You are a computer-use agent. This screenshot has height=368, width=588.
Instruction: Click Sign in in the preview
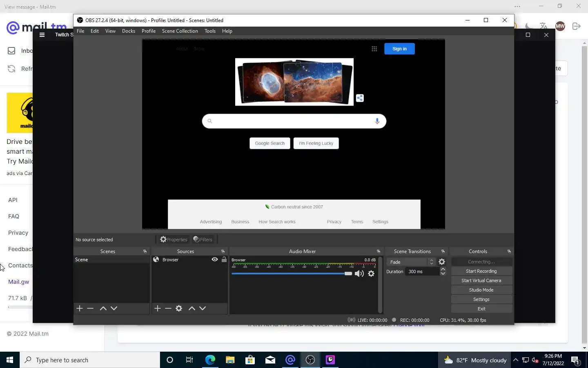pyautogui.click(x=399, y=49)
